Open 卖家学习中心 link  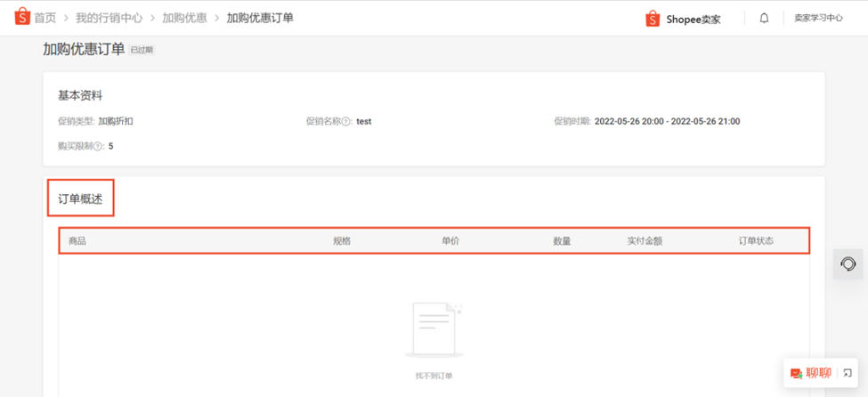[818, 19]
